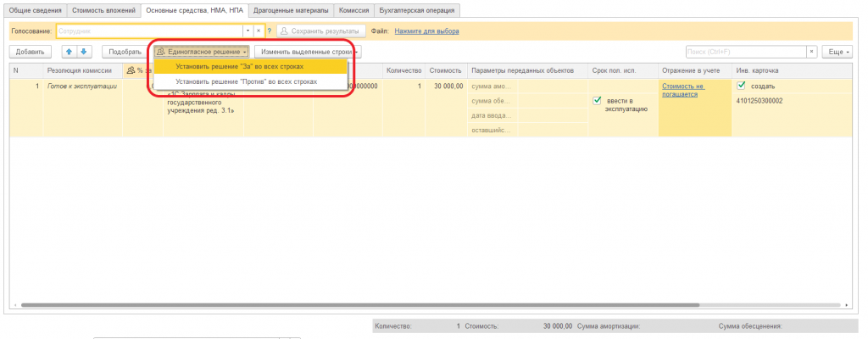
Task: Click inventory number 4101250300002
Action: click(x=759, y=101)
